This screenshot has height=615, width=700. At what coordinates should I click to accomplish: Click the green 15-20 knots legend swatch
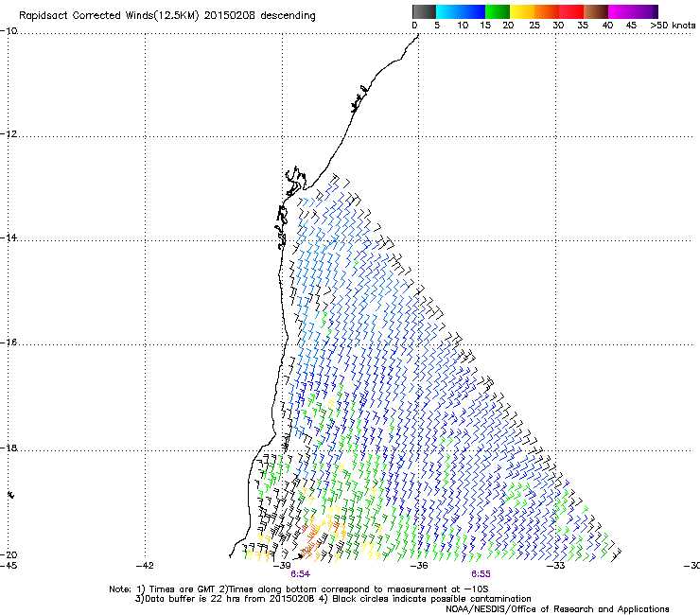tap(498, 11)
